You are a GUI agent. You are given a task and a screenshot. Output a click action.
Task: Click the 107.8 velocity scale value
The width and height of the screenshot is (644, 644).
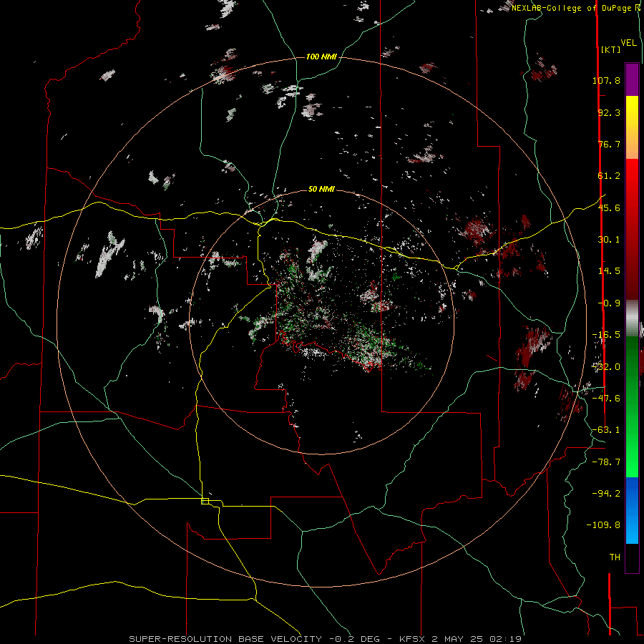pyautogui.click(x=606, y=80)
